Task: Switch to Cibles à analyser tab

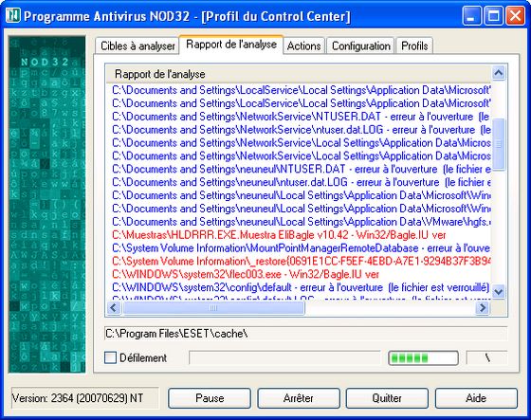Action: pos(137,46)
